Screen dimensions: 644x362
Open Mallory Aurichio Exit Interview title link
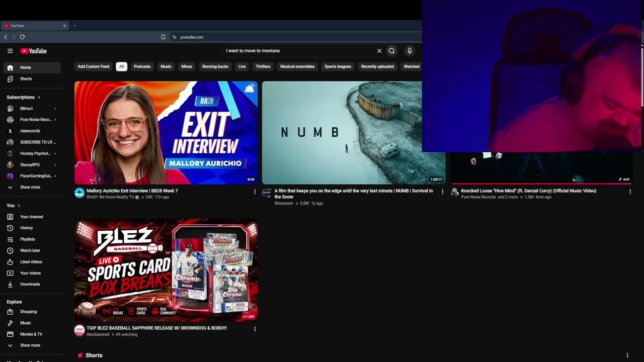point(132,191)
